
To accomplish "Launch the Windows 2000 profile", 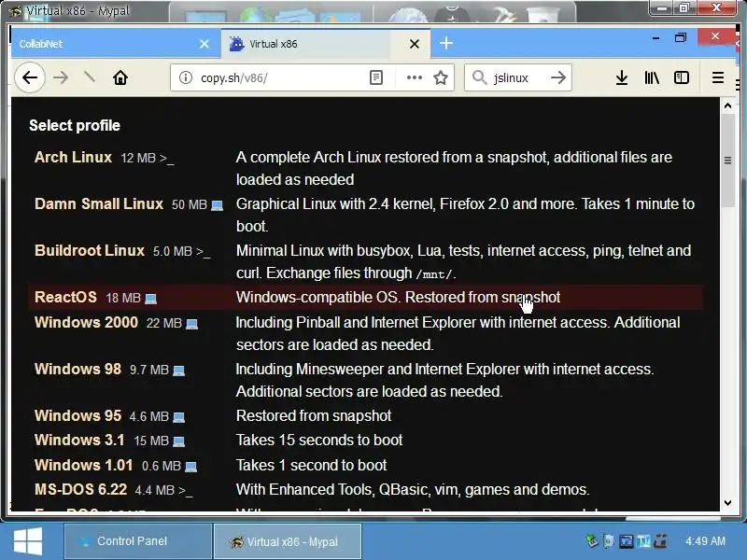I will coord(86,322).
